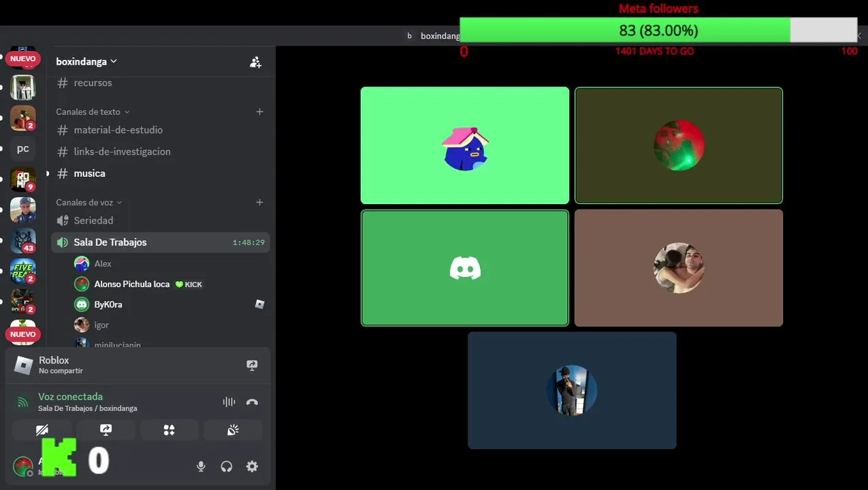Collapse the Canales de voz category
The image size is (868, 490).
coord(89,202)
